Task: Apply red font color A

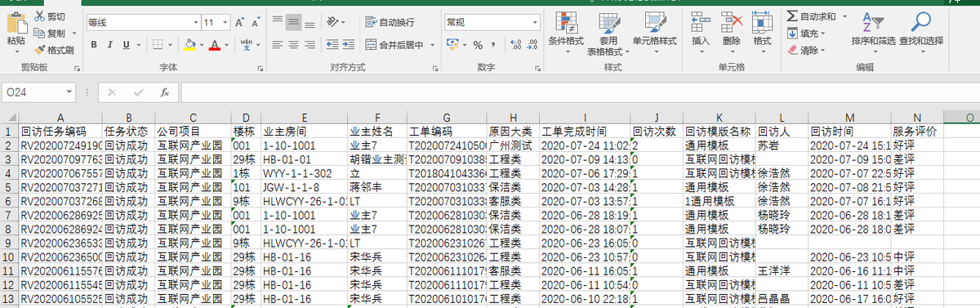Action: pyautogui.click(x=215, y=44)
